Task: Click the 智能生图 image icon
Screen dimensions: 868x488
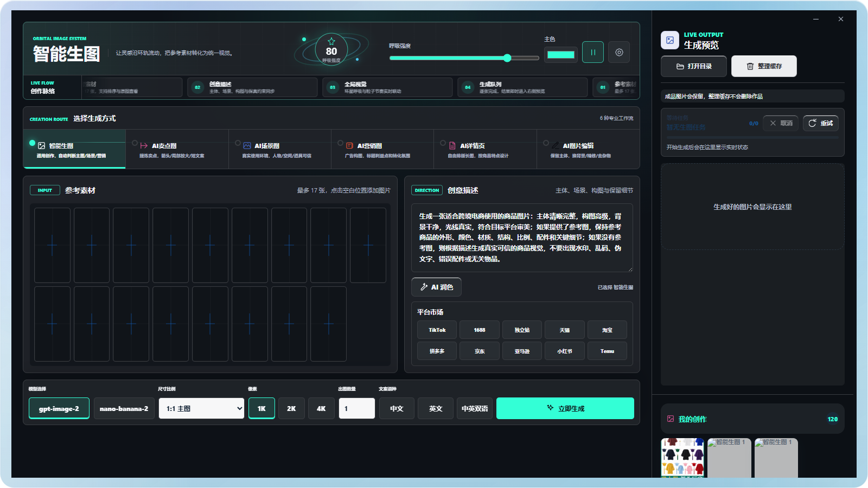Action: (42, 146)
